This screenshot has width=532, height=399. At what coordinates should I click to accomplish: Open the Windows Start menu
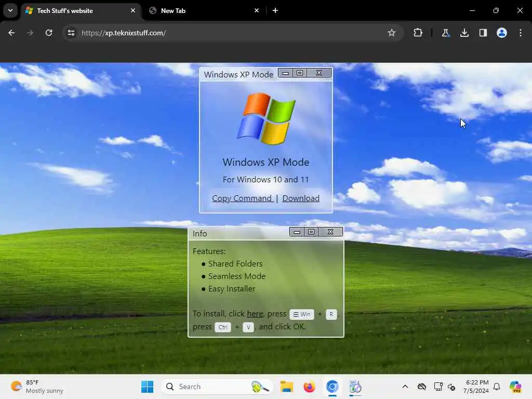click(147, 387)
